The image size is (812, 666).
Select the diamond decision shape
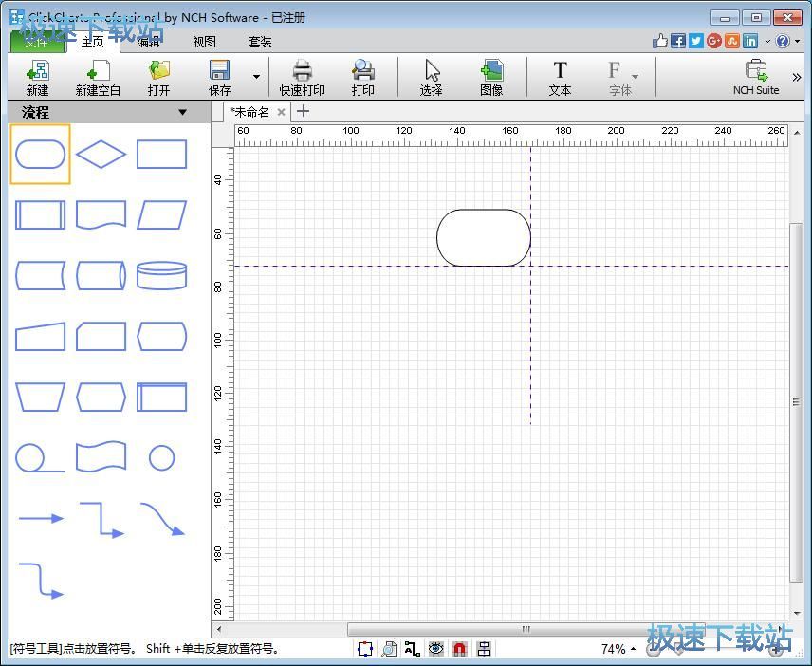101,154
